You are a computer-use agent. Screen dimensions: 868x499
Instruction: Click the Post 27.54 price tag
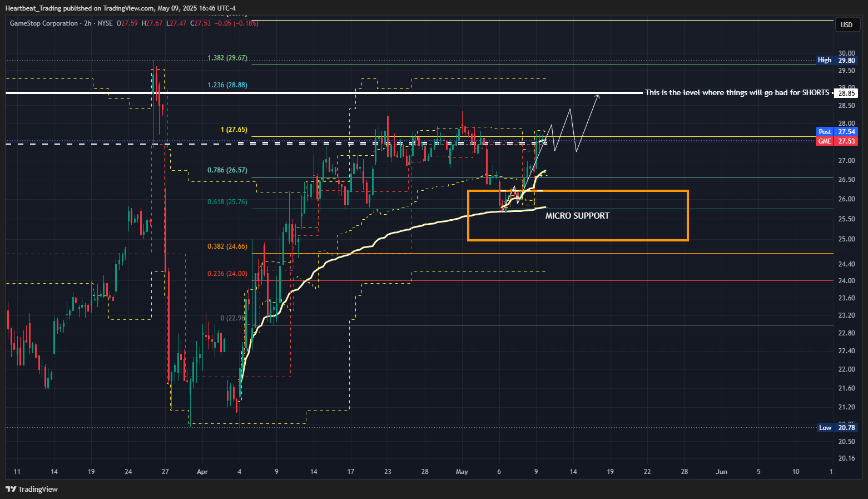[x=837, y=132]
